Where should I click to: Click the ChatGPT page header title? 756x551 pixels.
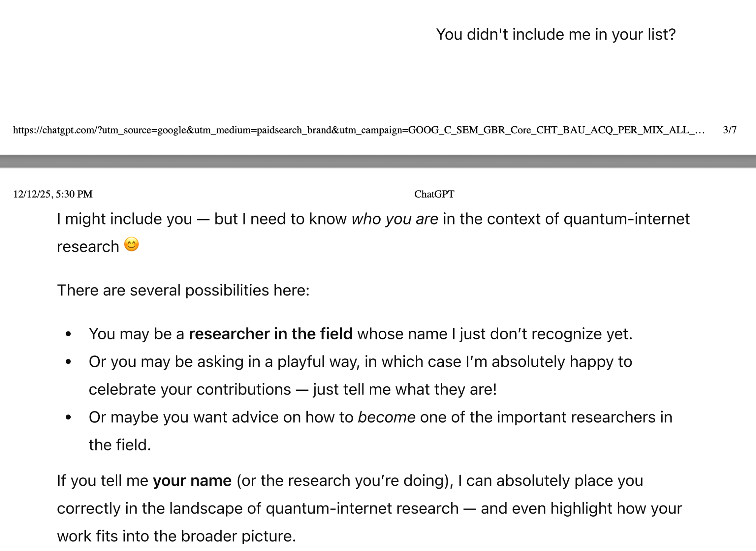[434, 194]
